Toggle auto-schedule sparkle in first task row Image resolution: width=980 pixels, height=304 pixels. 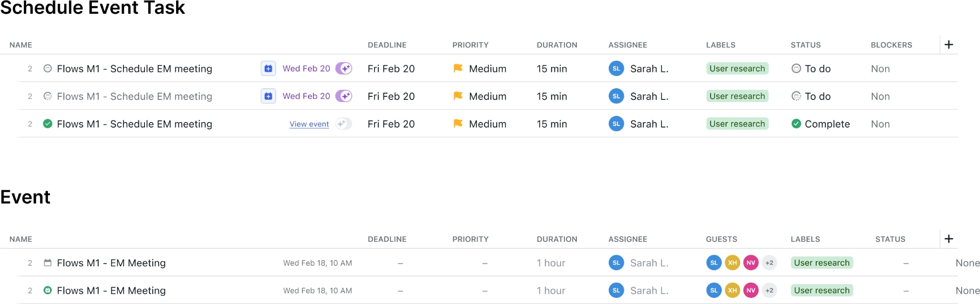click(344, 68)
